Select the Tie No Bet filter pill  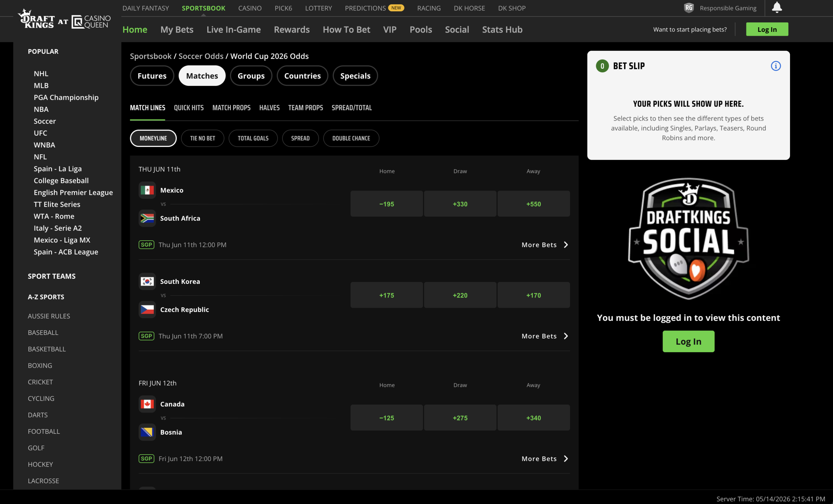click(x=202, y=138)
